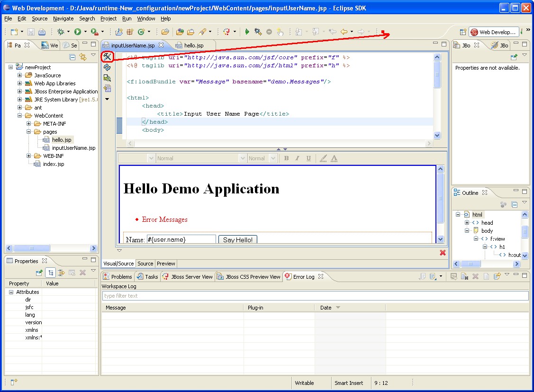Image resolution: width=534 pixels, height=392 pixels.
Task: Click the red X in the visual editor
Action: coord(443,253)
